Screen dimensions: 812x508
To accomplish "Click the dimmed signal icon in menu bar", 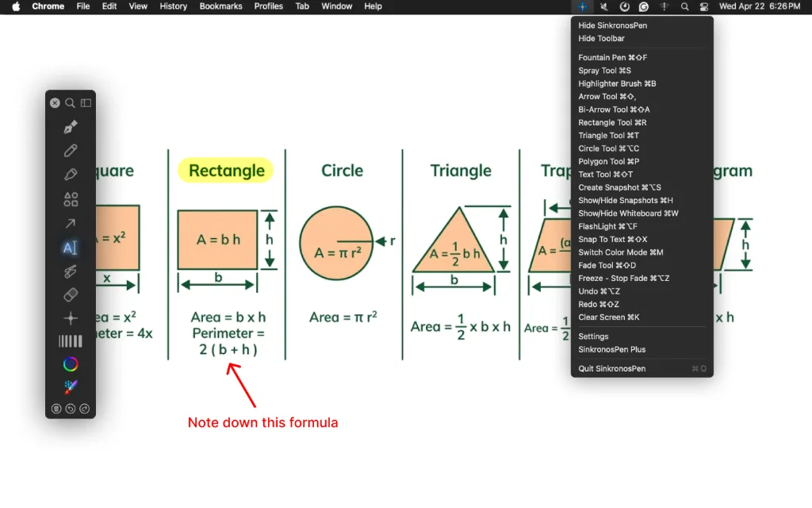I will [664, 6].
